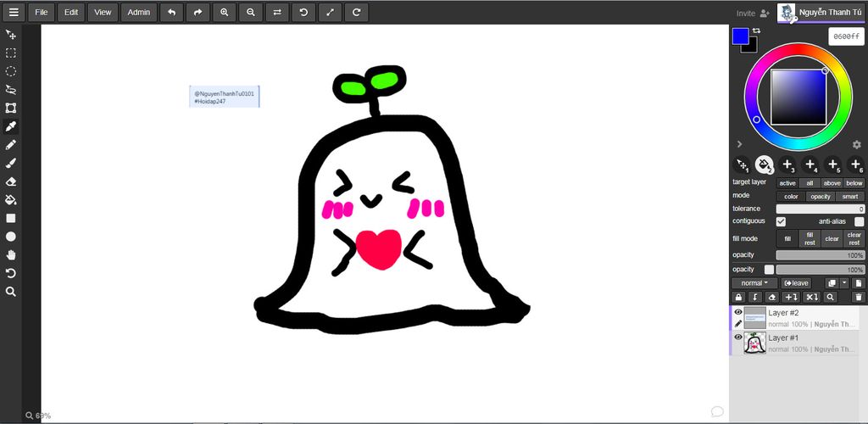Viewport: 868px width, 424px height.
Task: Click the fit-to-screen diagonal arrows icon
Action: (330, 12)
